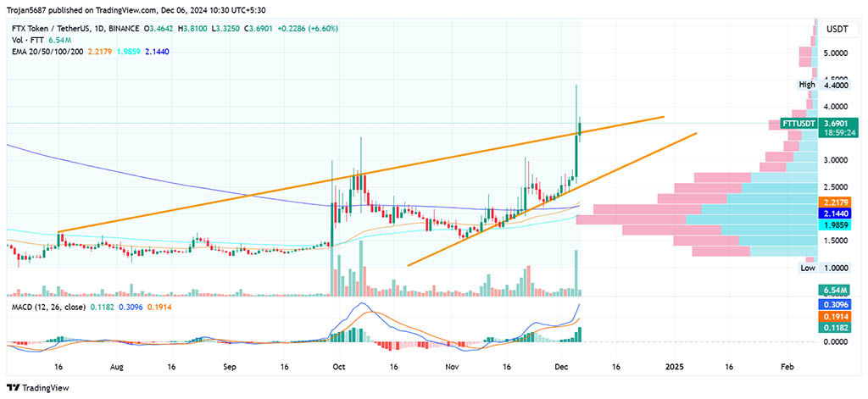Select the upper orange trendline
This screenshot has height=399, width=868.
[359, 175]
